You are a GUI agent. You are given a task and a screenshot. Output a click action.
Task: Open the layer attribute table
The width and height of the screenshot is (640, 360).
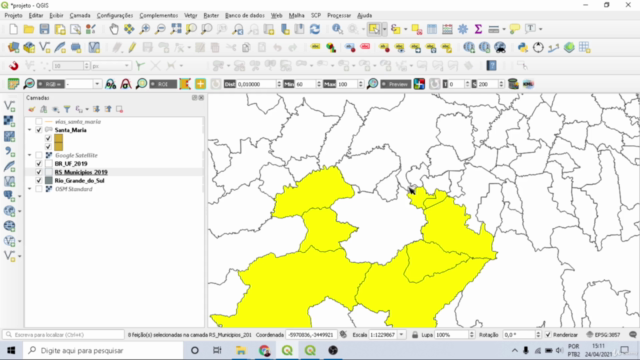[432, 29]
